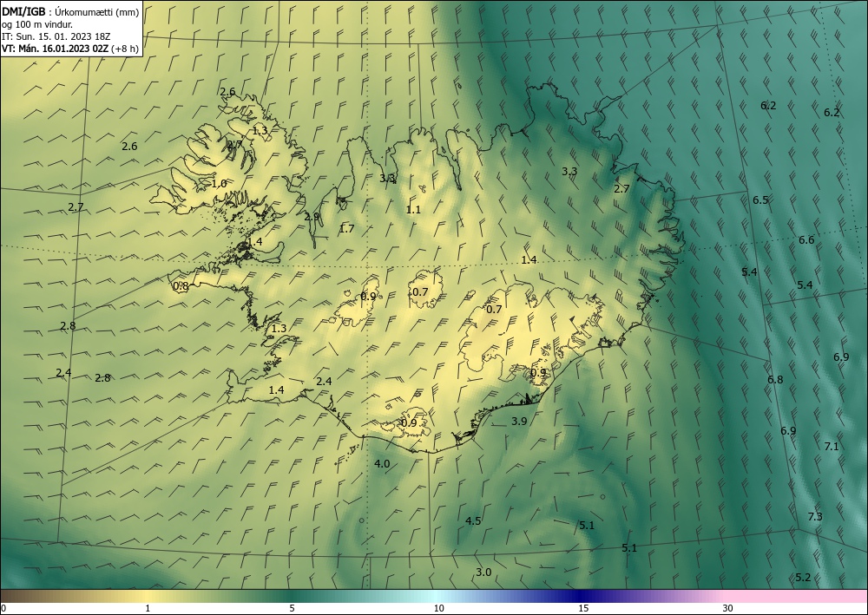
Task: Select the 6.6 value on the map
Action: 806,240
